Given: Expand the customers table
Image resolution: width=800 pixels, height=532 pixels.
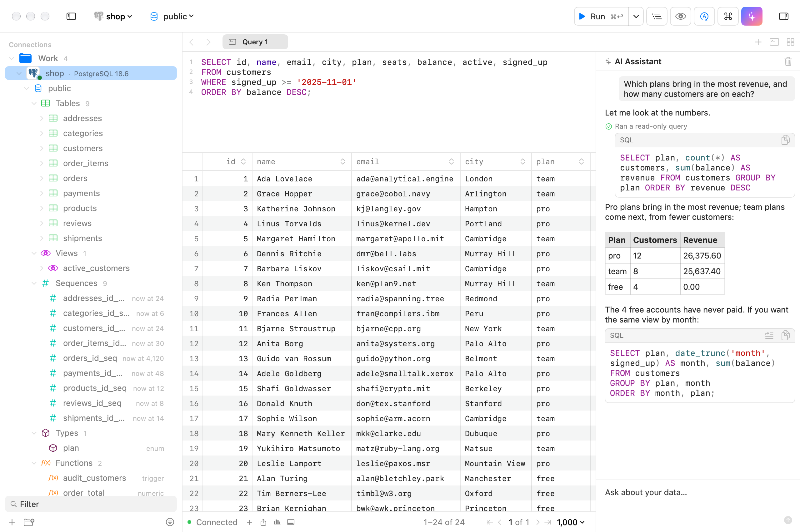Looking at the screenshot, I should point(42,148).
